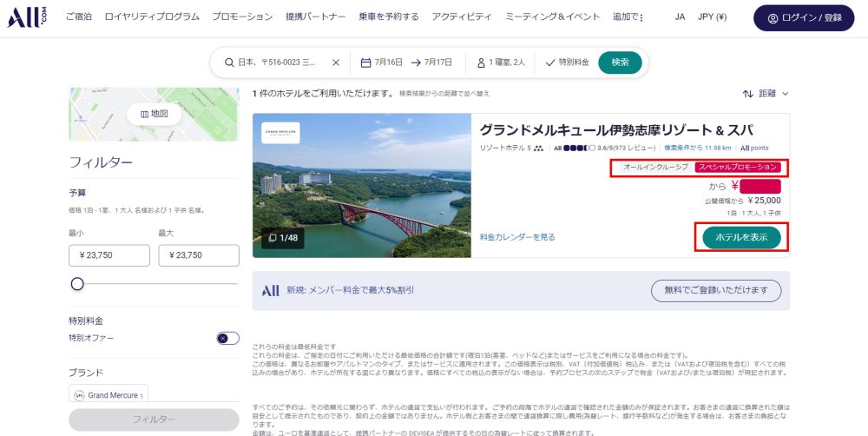868x436 pixels.
Task: Click the オールインクルーシブ tag
Action: (x=656, y=167)
